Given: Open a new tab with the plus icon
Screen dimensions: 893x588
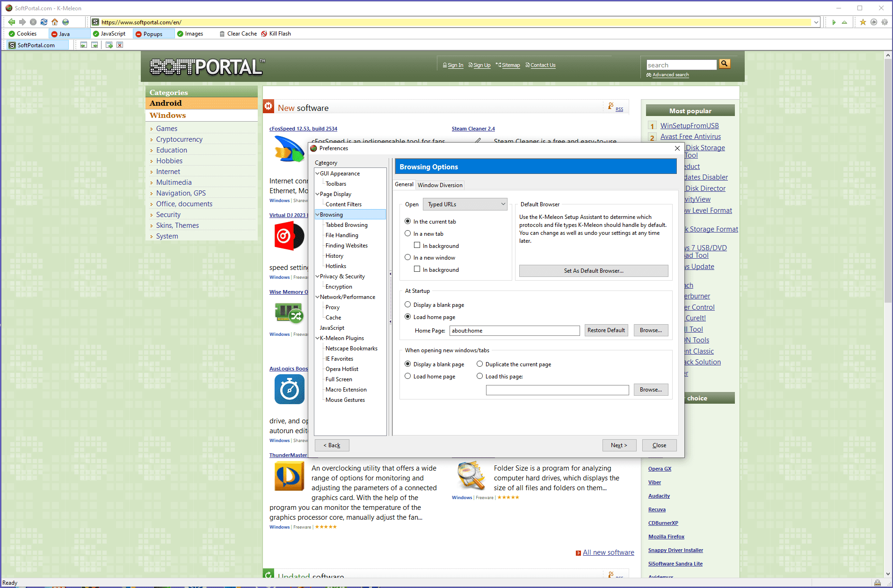Looking at the screenshot, I should (109, 45).
